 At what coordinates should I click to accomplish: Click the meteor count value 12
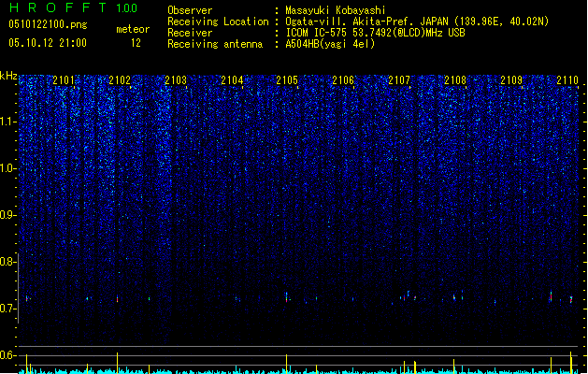[136, 43]
